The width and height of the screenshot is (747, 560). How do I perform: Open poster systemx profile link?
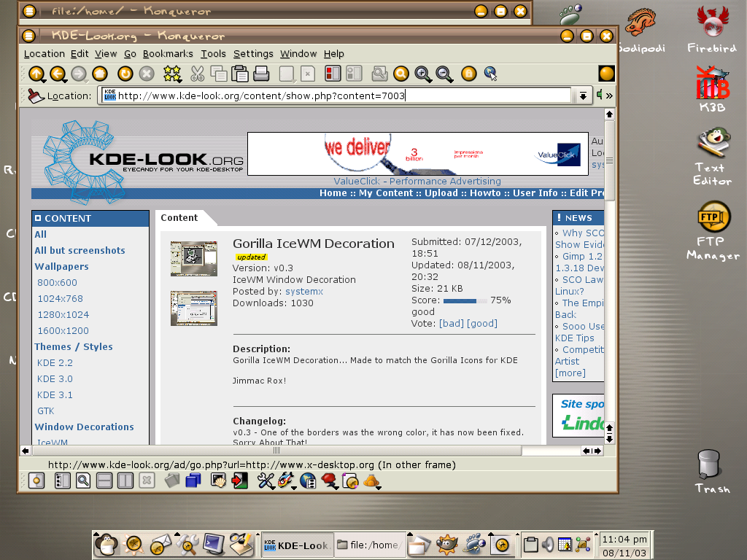(x=304, y=292)
